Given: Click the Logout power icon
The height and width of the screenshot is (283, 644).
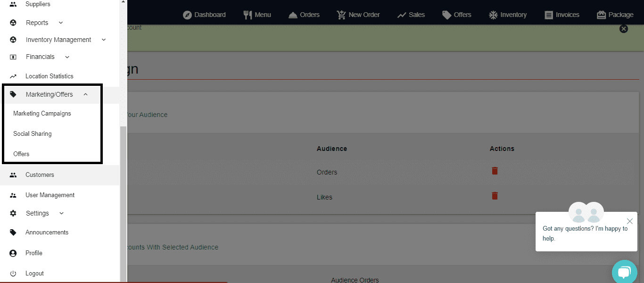Looking at the screenshot, I should 13,274.
